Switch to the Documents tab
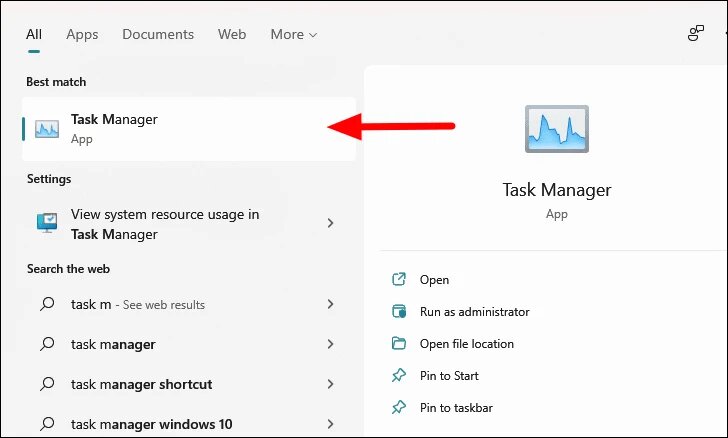This screenshot has height=438, width=728. [158, 34]
